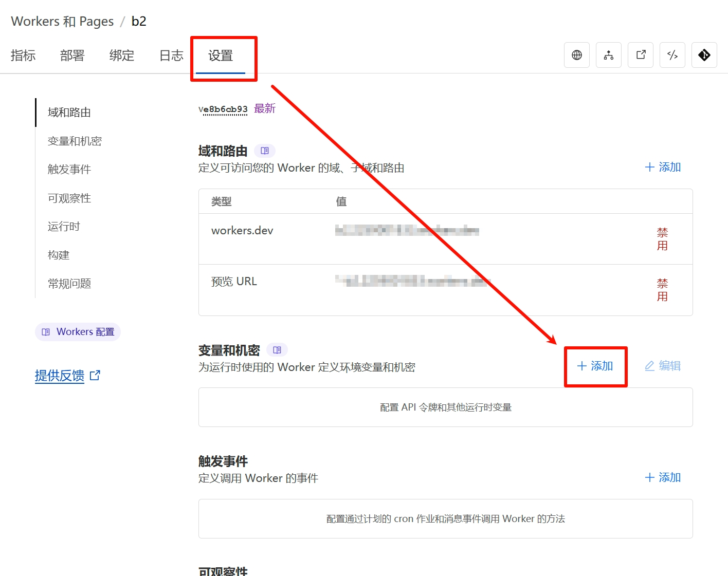
Task: Click the network hierarchy icon button
Action: (609, 55)
